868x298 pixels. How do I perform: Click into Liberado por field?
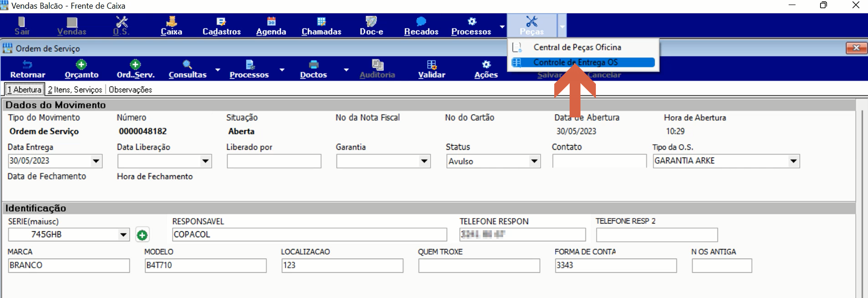[x=274, y=161]
